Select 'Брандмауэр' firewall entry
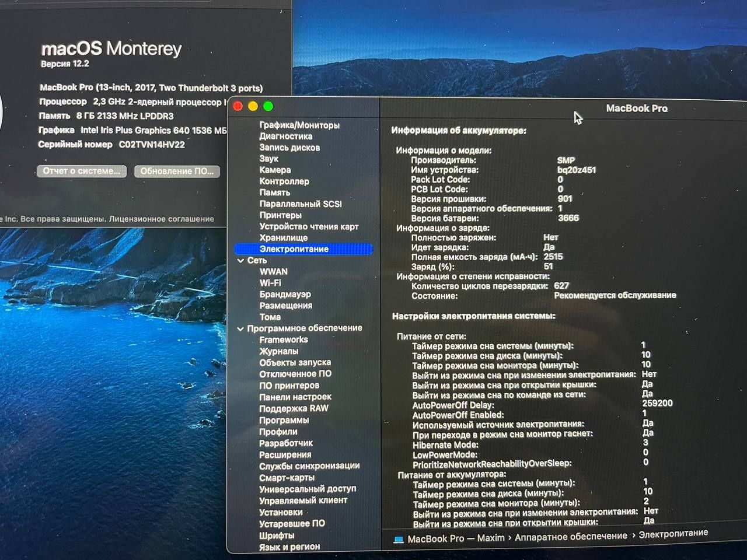Screen dimensions: 747x560 click(x=285, y=295)
